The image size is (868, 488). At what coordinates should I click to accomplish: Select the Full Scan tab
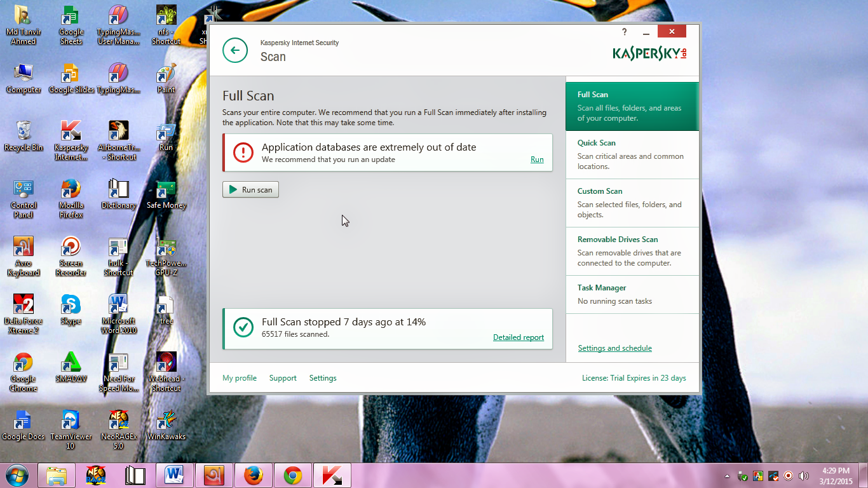coord(632,106)
